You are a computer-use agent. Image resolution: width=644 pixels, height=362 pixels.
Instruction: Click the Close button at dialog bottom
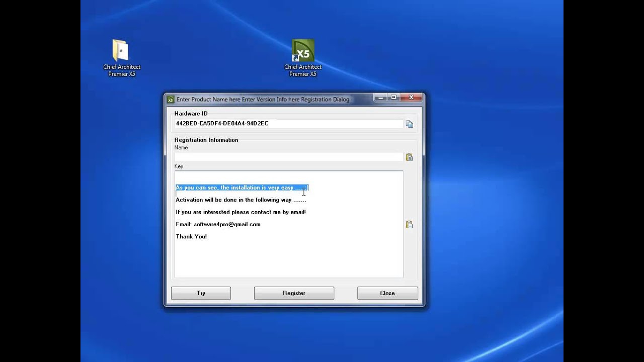(x=387, y=293)
